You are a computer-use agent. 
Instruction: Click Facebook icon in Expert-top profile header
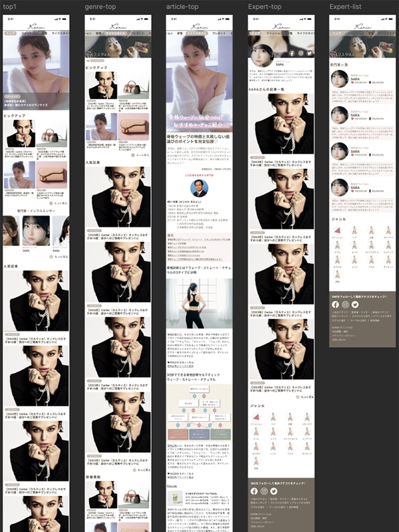(292, 53)
